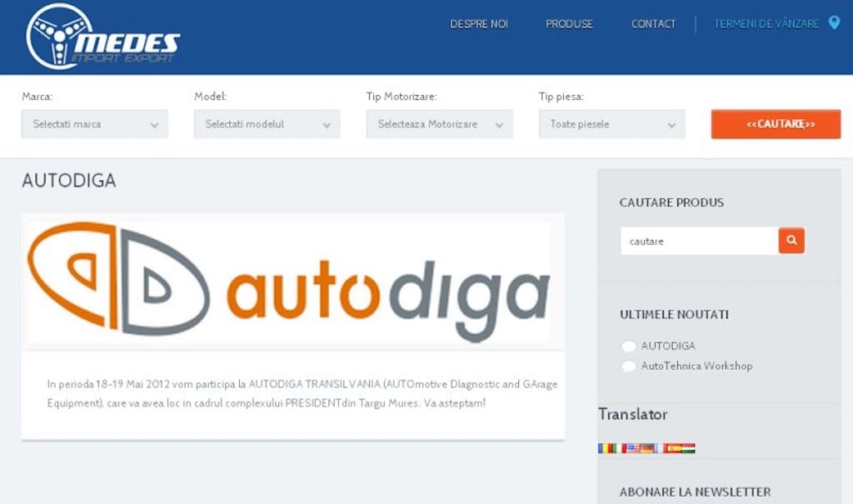
Task: Open the Despre Noi menu item
Action: click(x=479, y=24)
